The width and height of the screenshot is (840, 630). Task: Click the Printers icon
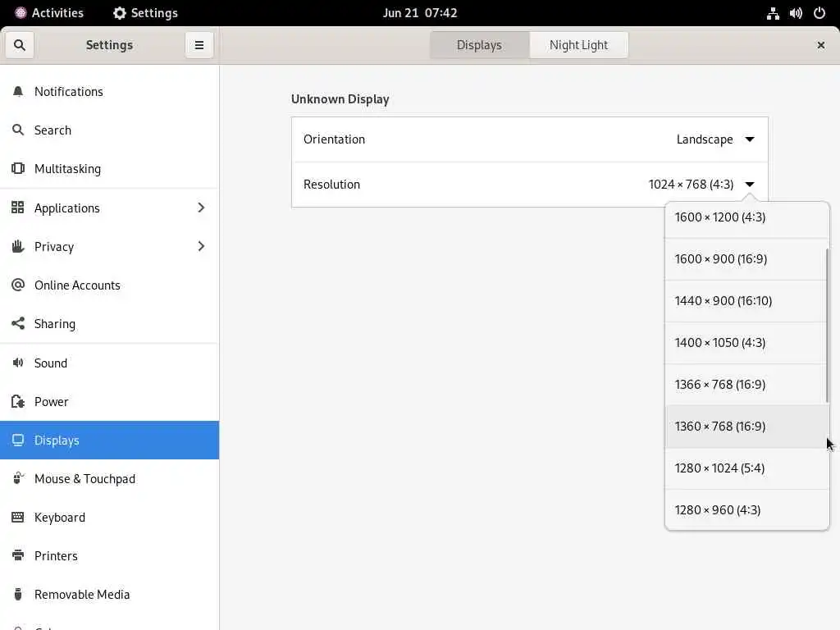click(x=18, y=555)
